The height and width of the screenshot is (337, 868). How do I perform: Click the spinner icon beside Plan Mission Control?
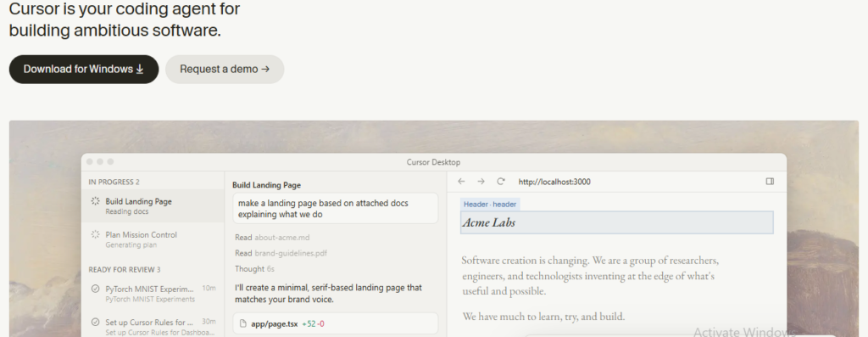point(95,234)
